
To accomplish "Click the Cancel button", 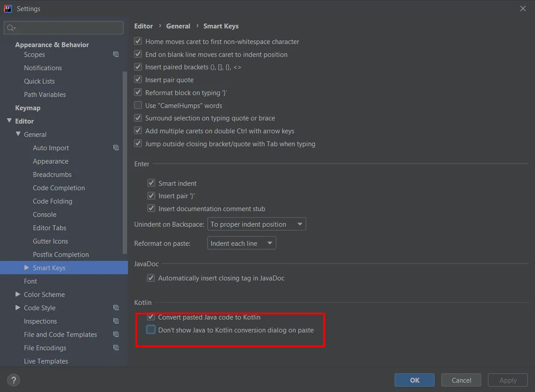I will [x=461, y=380].
